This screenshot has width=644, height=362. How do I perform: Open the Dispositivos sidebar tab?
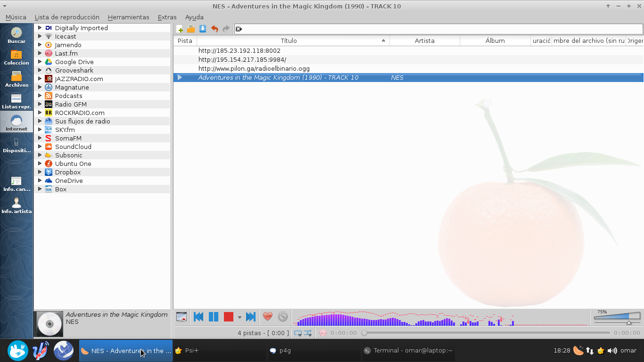(17, 146)
